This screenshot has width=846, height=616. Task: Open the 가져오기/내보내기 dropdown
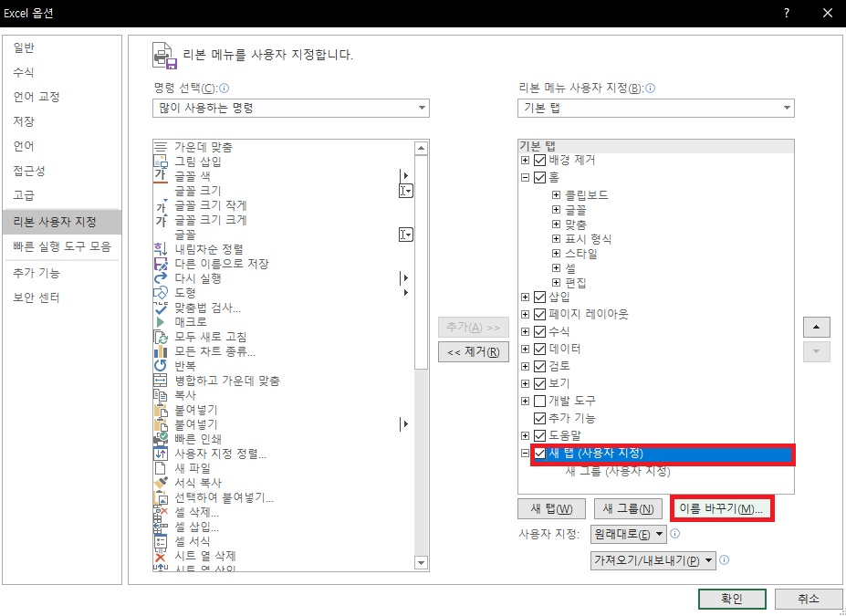click(653, 560)
